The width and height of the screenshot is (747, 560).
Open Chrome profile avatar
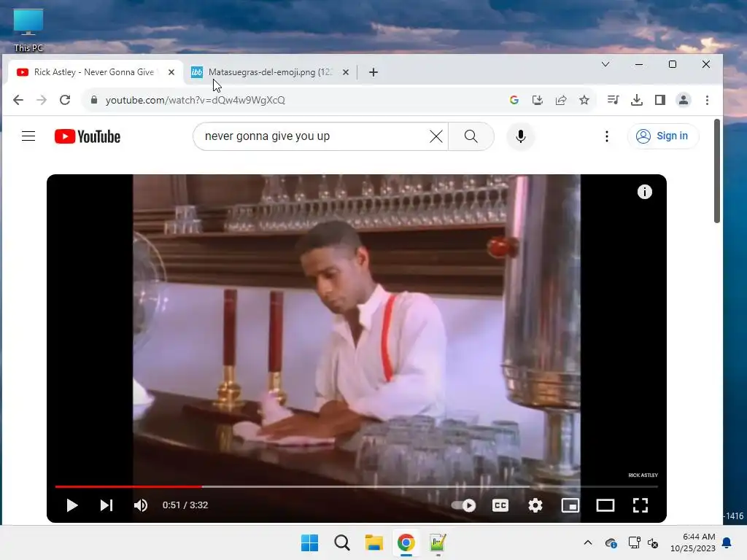pyautogui.click(x=684, y=100)
